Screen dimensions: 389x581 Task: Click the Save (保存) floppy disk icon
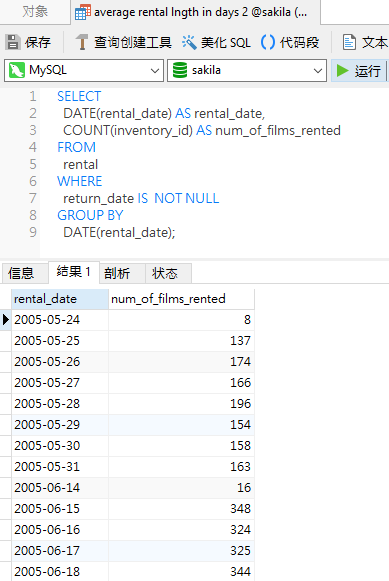[13, 42]
